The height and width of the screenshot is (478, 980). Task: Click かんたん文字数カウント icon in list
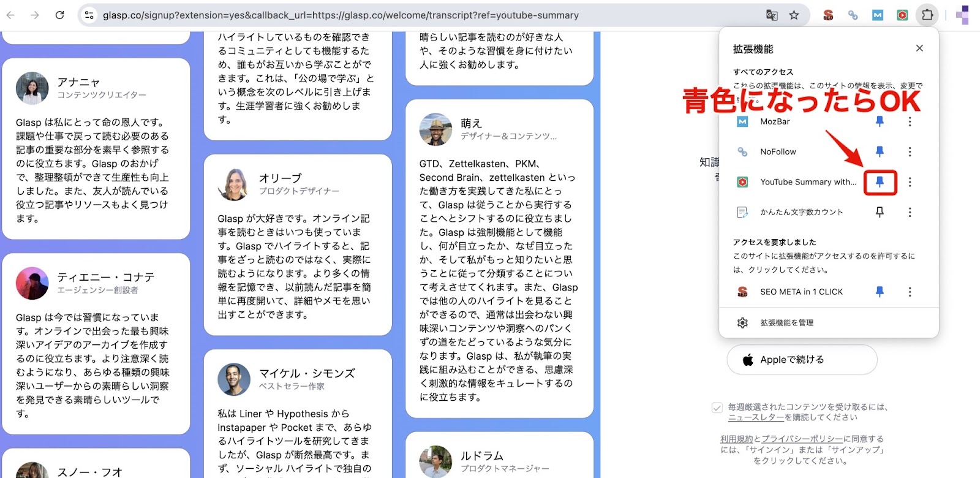742,212
